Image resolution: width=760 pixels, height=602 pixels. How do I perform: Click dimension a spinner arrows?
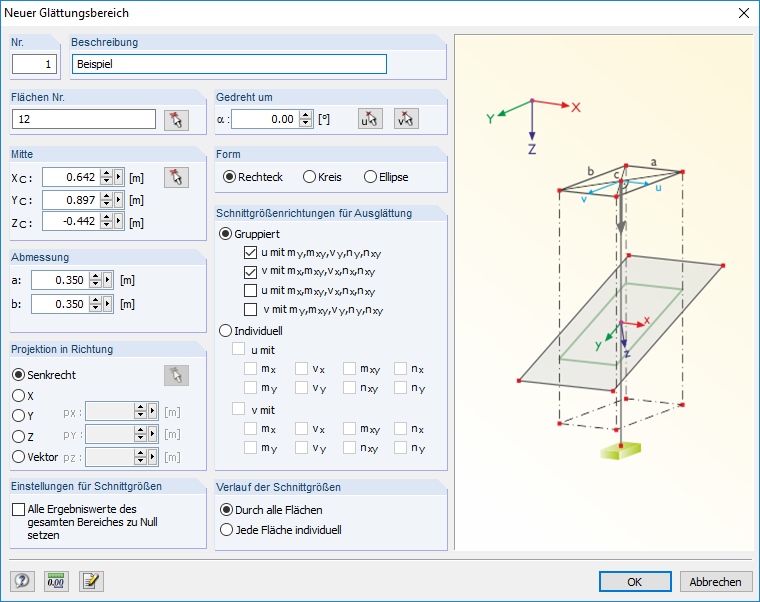coord(95,280)
